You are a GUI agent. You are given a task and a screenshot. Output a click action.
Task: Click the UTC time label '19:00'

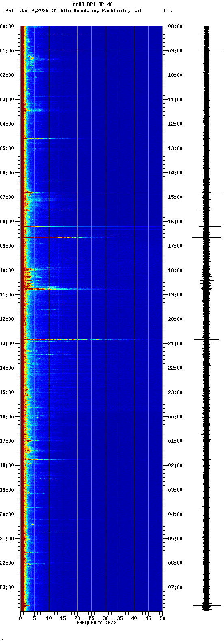175,295
